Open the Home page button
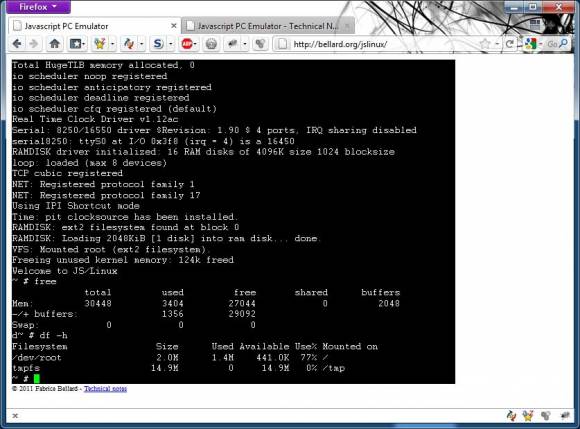Image resolution: width=580 pixels, height=429 pixels. click(x=54, y=44)
